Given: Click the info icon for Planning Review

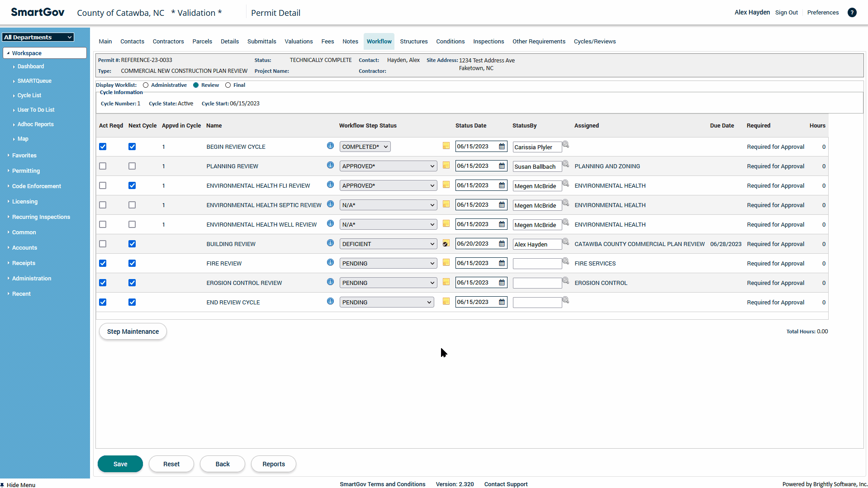Looking at the screenshot, I should coord(330,166).
